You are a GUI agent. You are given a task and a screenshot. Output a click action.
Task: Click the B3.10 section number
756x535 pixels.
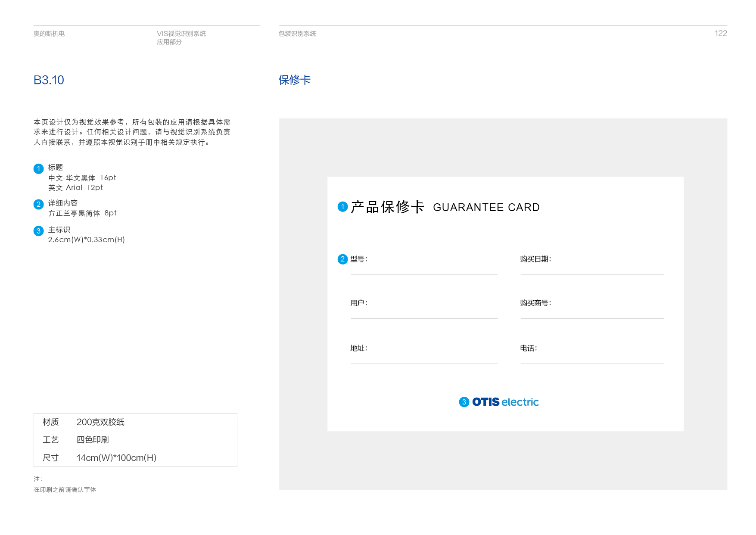coord(49,80)
